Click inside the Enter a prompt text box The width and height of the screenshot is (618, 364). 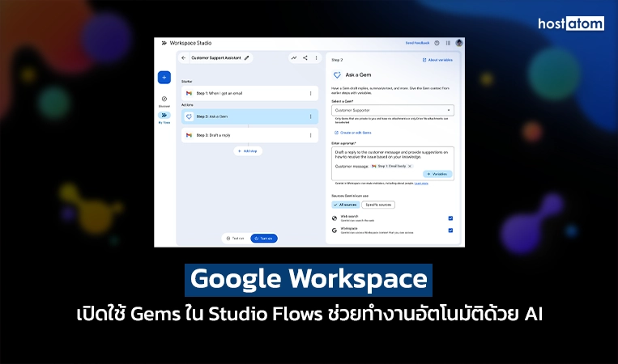click(393, 163)
